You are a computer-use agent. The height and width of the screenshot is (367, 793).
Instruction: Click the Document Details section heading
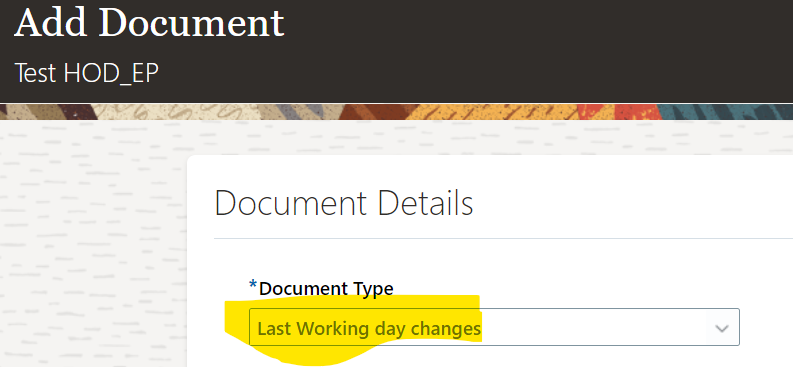point(344,203)
